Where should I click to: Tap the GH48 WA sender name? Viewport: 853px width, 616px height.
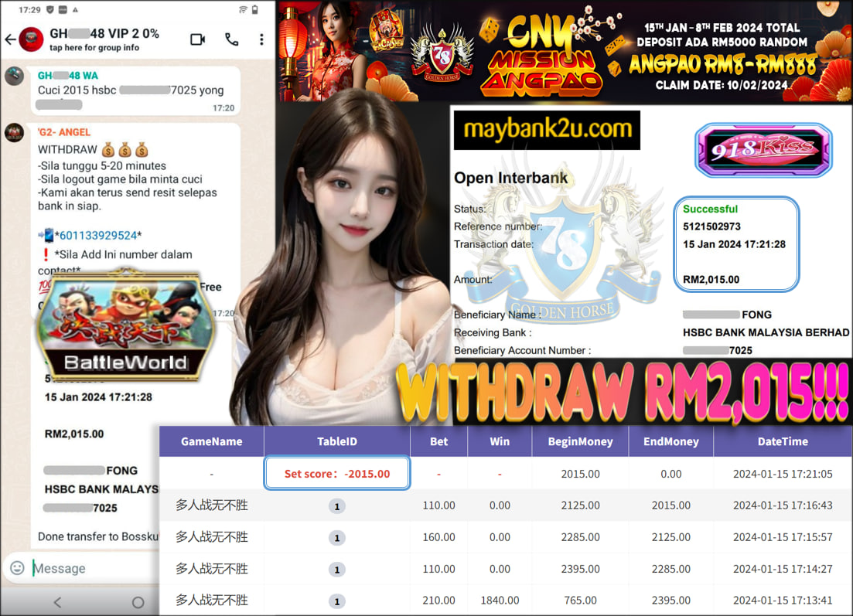(68, 76)
